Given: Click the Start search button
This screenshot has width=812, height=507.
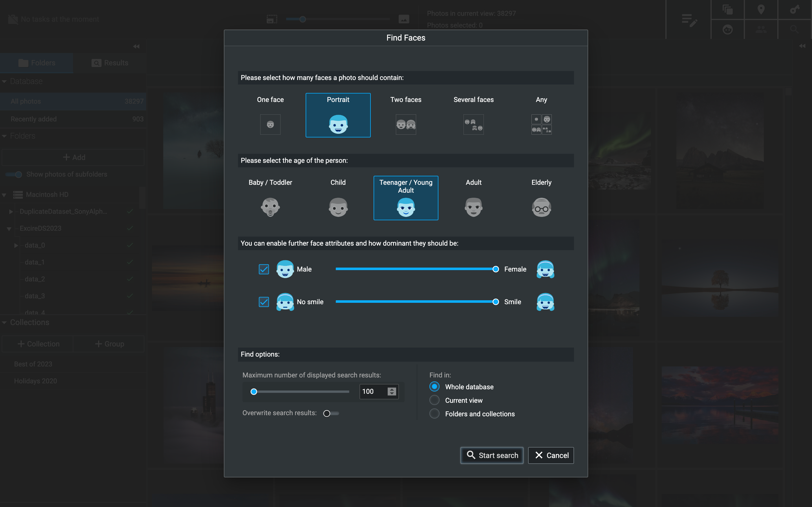Looking at the screenshot, I should [491, 455].
